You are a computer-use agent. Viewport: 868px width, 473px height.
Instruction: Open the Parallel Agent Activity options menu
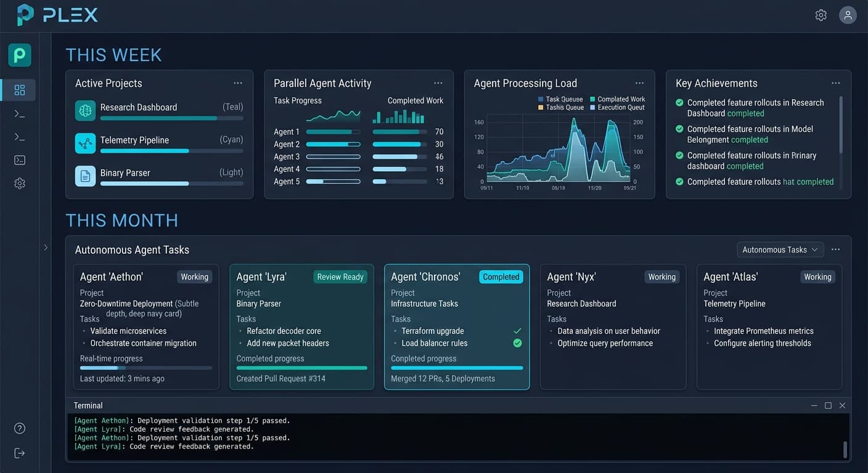coord(438,83)
